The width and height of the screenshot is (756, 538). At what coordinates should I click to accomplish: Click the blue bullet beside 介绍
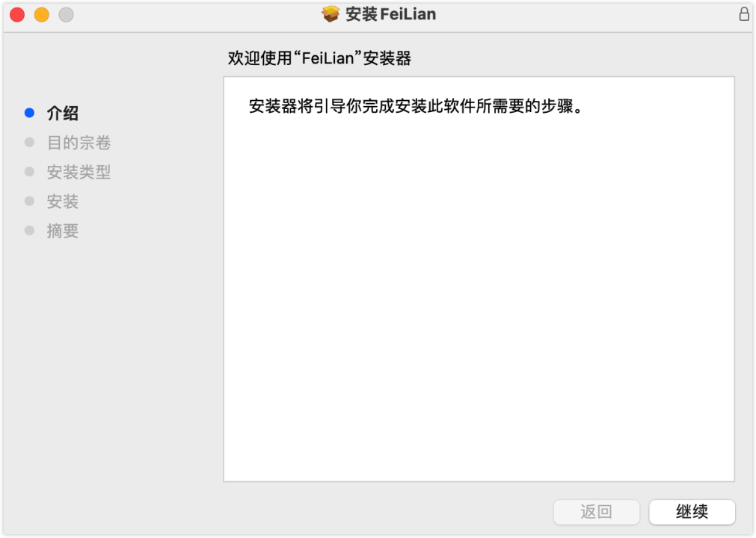point(29,113)
